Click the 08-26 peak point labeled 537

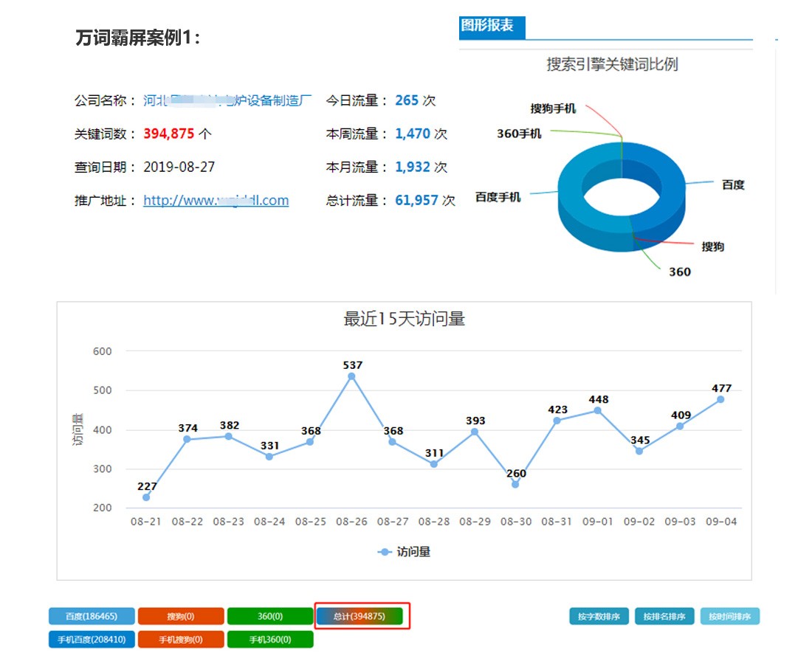click(x=351, y=376)
